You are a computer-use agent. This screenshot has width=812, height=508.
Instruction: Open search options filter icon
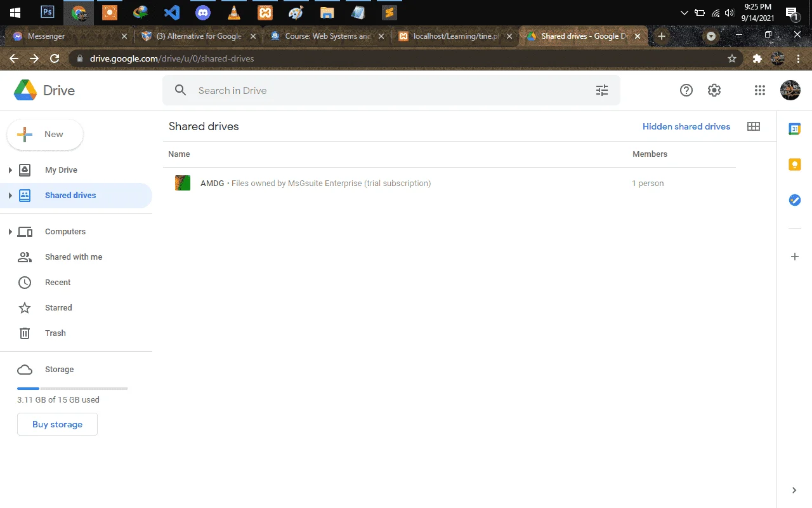tap(602, 90)
